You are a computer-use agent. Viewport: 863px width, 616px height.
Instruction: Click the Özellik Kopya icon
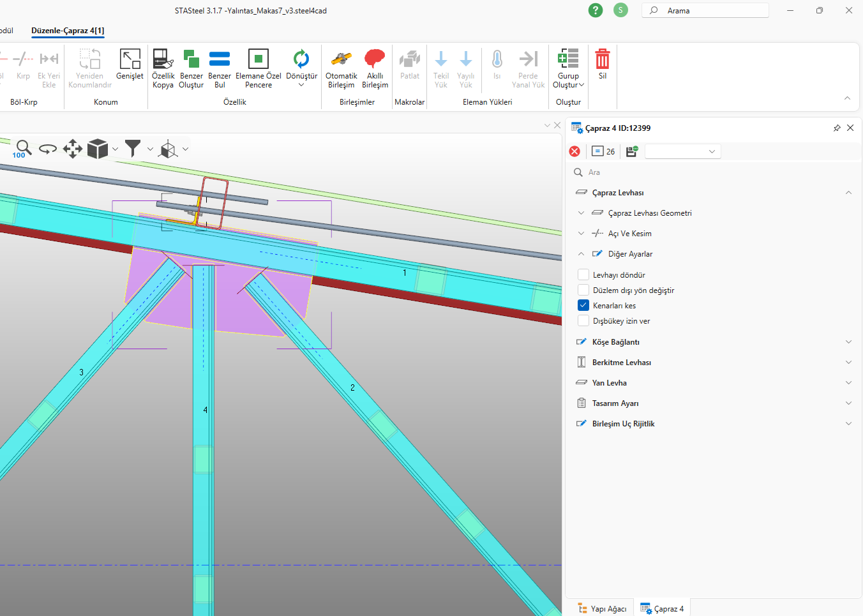[163, 60]
